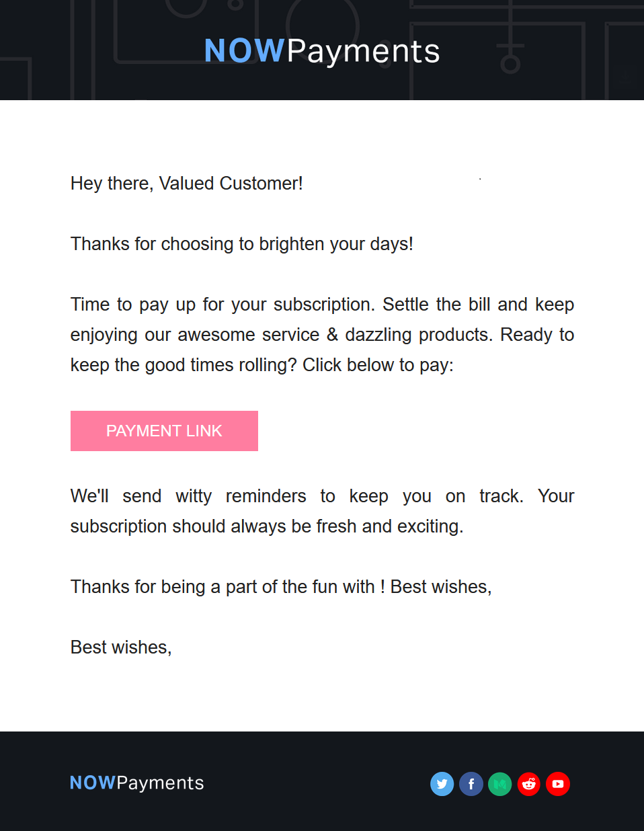644x831 pixels.
Task: Click the Facebook icon in footer
Action: pos(471,784)
